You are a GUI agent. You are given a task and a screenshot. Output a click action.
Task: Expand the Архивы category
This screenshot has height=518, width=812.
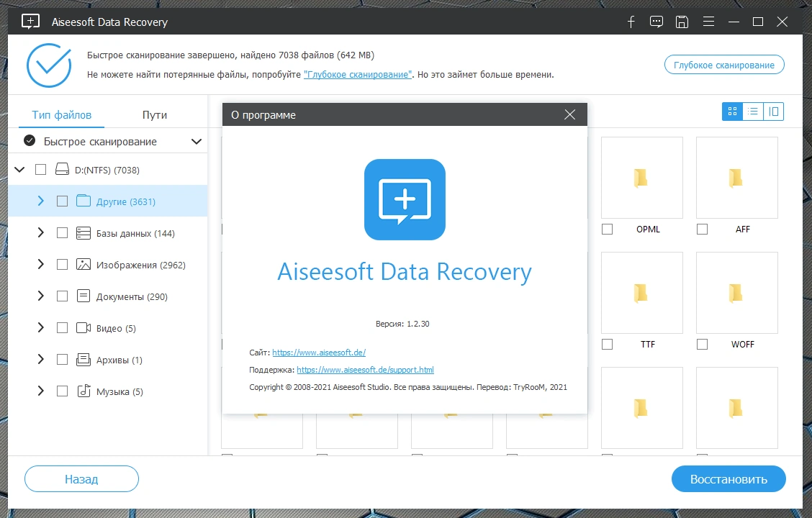tap(40, 359)
